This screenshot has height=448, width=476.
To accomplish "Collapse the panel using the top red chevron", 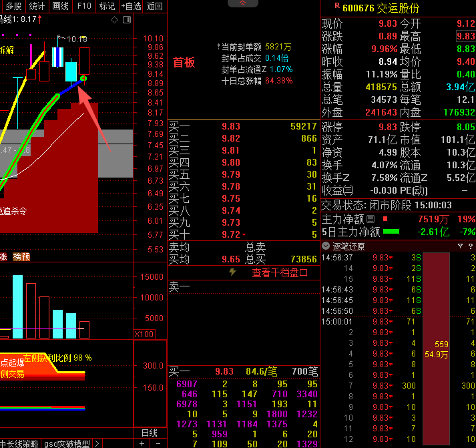I will tap(242, 4).
